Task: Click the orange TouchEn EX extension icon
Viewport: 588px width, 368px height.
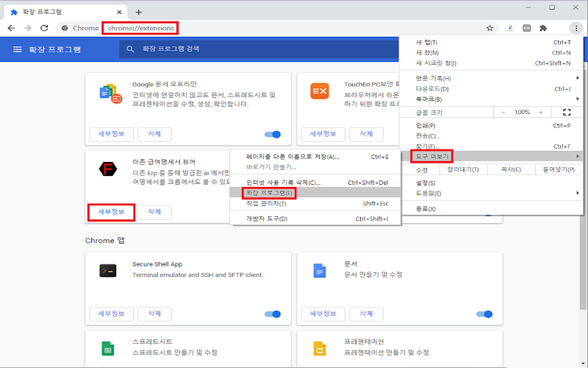Action: [320, 91]
